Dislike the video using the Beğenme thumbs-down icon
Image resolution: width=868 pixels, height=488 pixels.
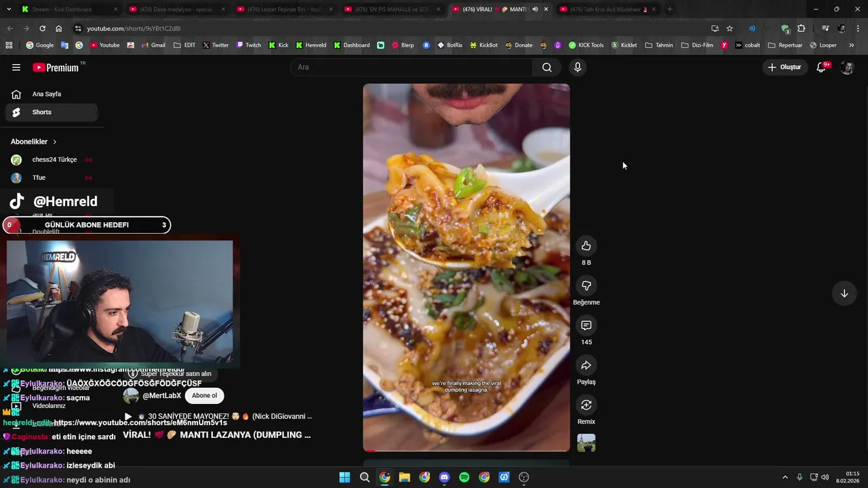click(x=586, y=286)
